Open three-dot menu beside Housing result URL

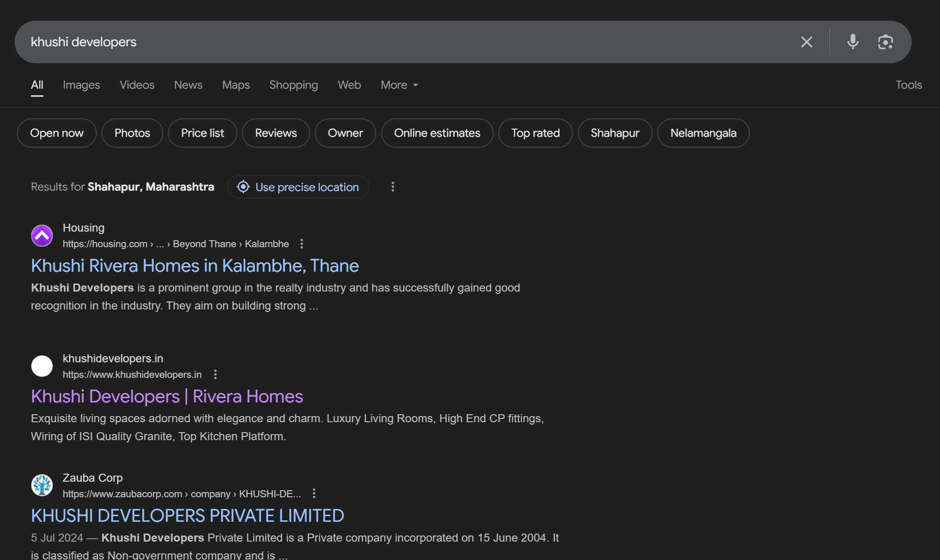302,244
